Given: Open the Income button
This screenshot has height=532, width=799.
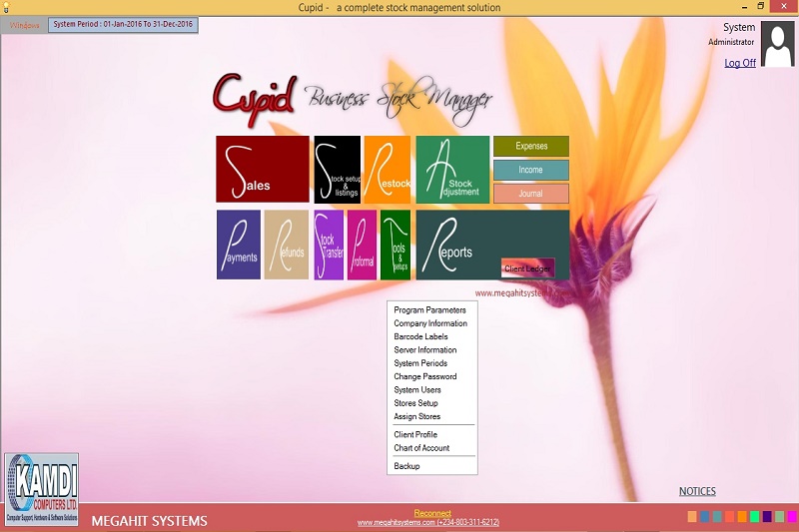Looking at the screenshot, I should pos(530,170).
